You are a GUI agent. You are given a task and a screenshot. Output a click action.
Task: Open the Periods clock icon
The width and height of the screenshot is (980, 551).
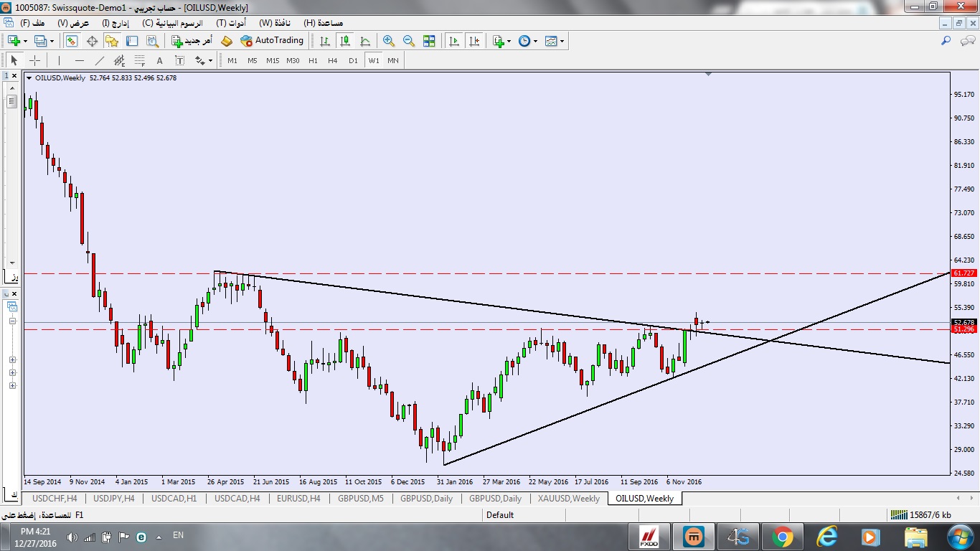pos(524,41)
